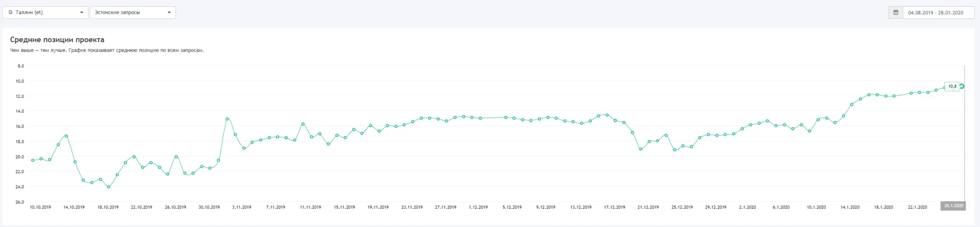Click the sharp peak point before 3.11.2019
Screen dimensions: 980x227
point(227,119)
